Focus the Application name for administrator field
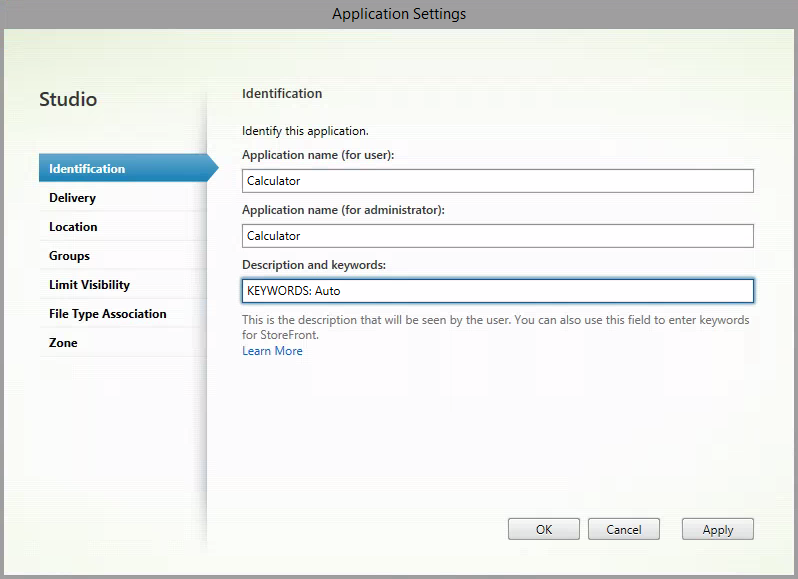 tap(497, 236)
